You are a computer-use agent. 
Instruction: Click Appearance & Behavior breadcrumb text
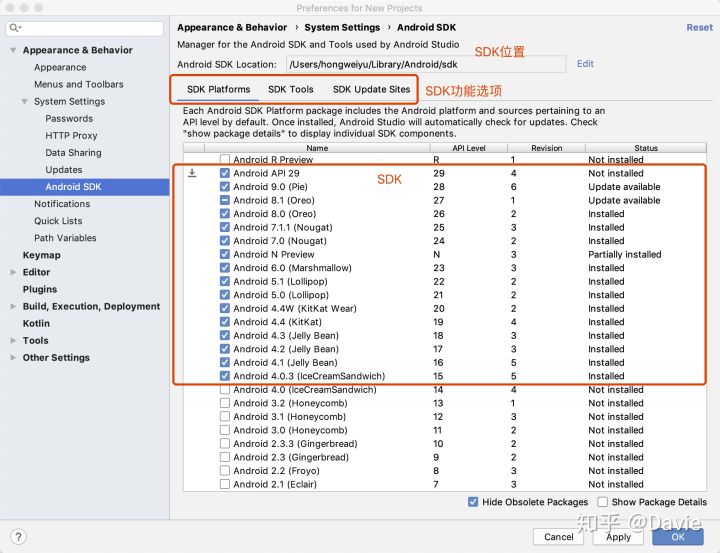tap(232, 27)
